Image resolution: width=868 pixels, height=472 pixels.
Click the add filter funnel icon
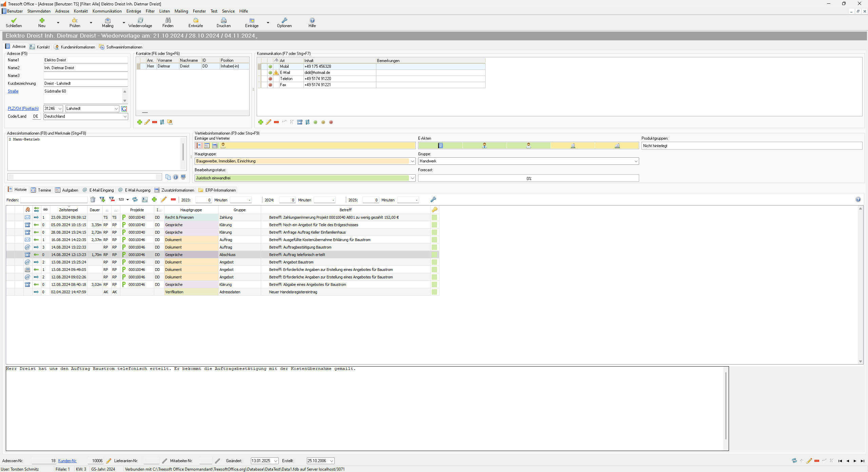pos(102,200)
